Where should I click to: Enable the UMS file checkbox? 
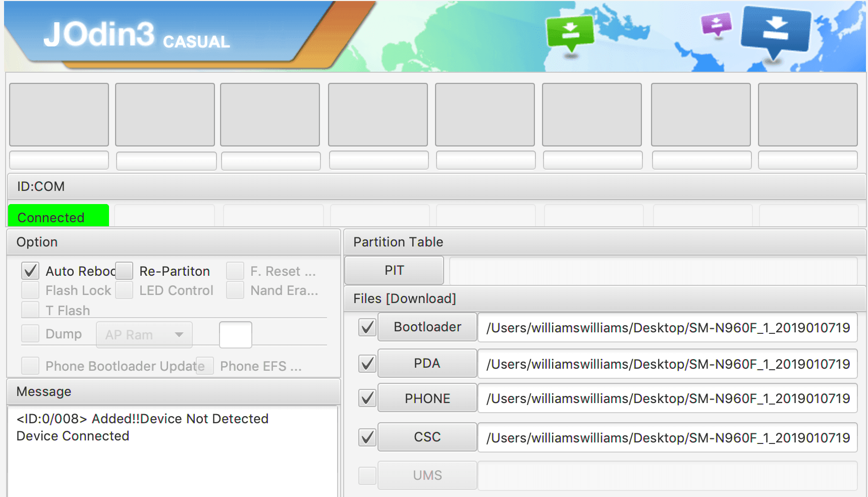[367, 475]
